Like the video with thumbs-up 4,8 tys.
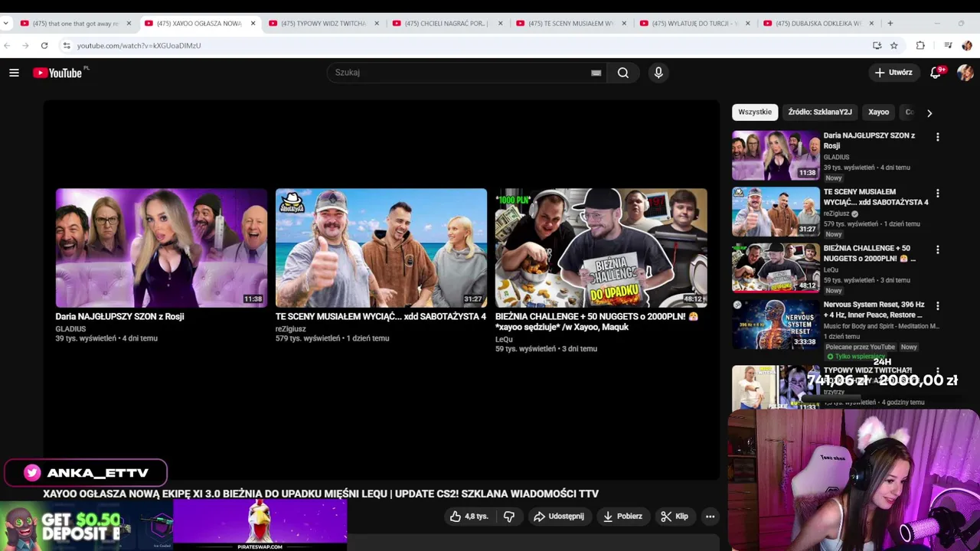The height and width of the screenshot is (551, 980). 469,517
